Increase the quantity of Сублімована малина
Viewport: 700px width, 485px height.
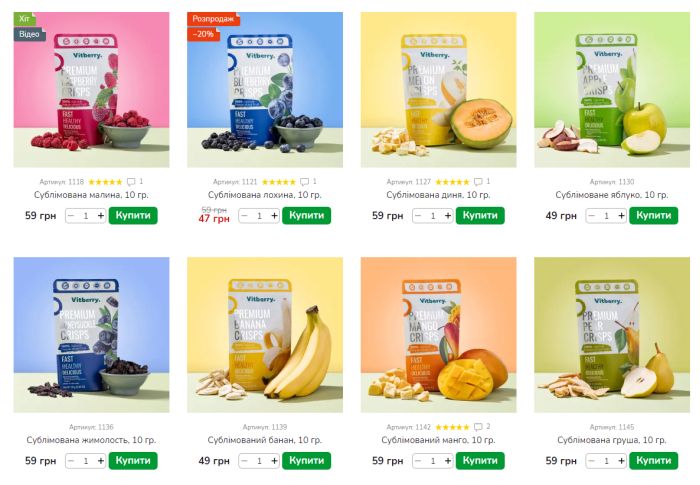coord(101,216)
